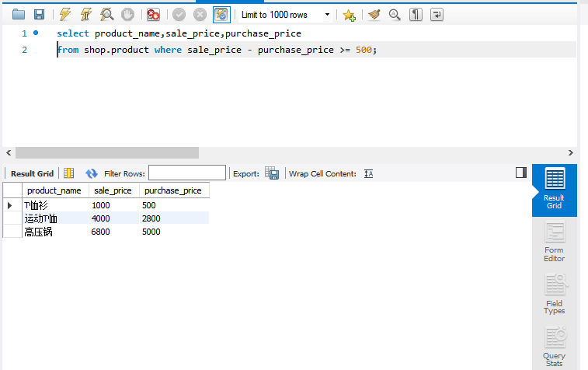Select cell 运动T恤 in results
The image size is (588, 370).
(x=55, y=218)
